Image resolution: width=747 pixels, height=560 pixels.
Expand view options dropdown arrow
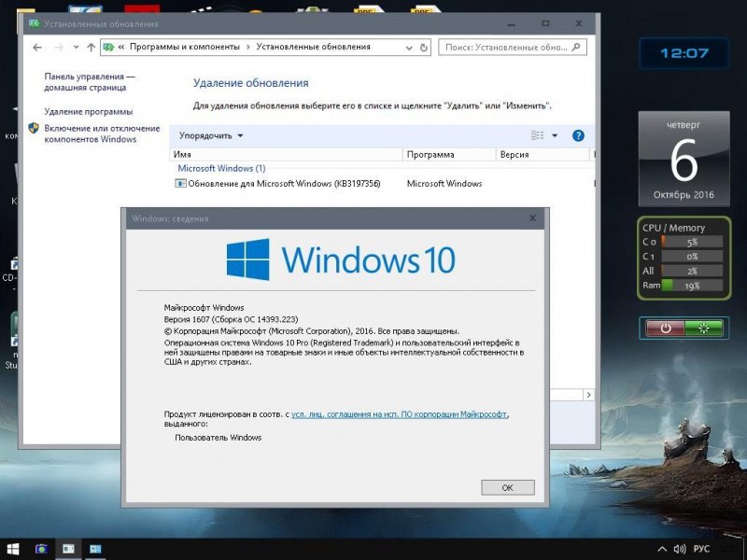pyautogui.click(x=555, y=135)
